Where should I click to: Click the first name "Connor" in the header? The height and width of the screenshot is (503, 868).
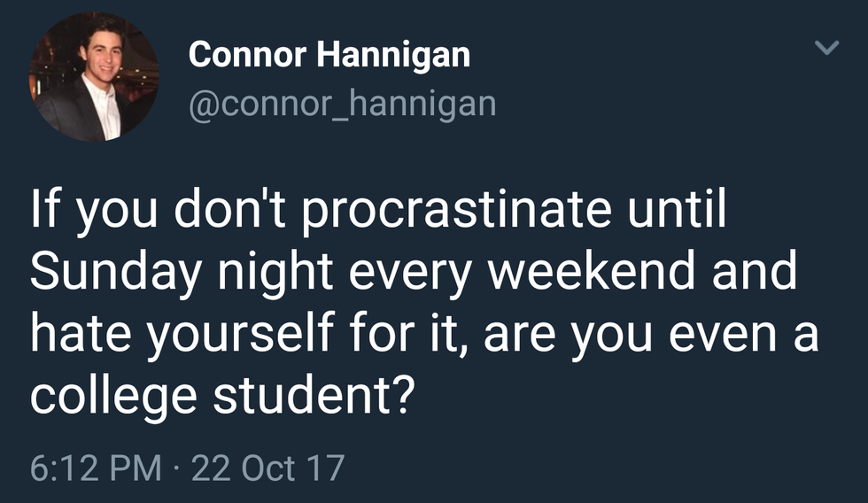click(x=247, y=56)
